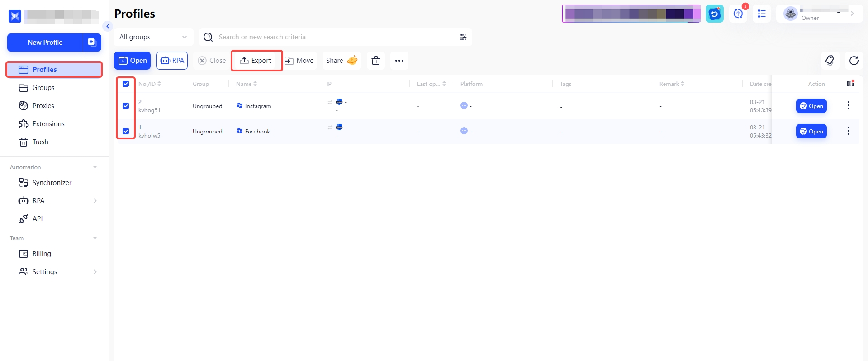Click the Export button

click(x=256, y=61)
